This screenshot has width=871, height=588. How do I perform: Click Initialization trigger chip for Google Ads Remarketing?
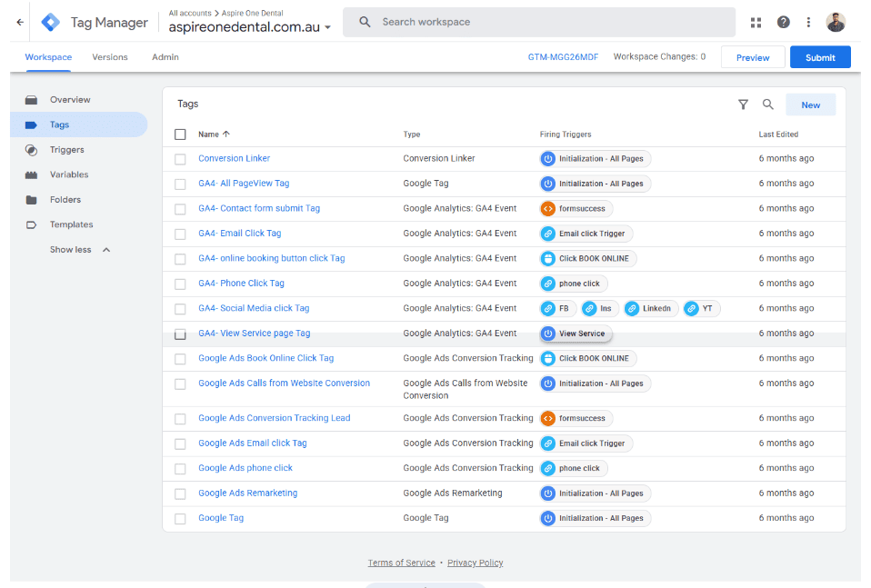click(596, 493)
